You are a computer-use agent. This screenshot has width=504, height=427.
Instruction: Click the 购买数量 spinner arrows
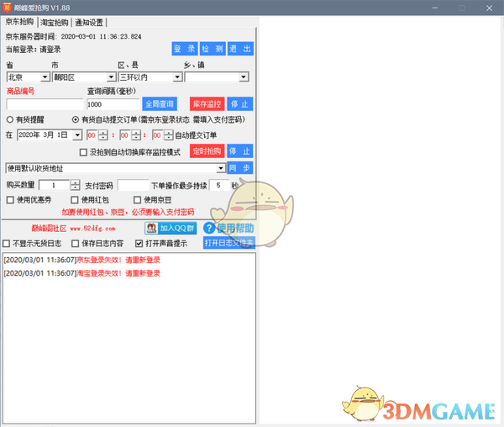coord(75,185)
